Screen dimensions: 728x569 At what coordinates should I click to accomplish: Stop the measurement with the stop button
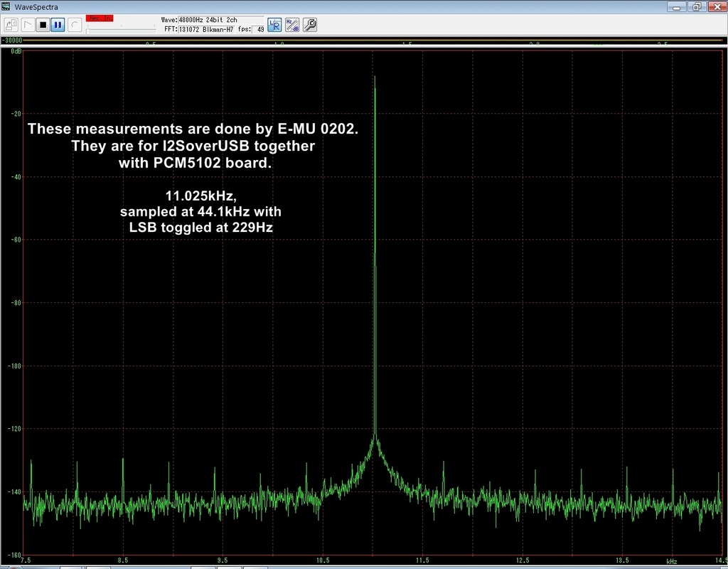43,25
